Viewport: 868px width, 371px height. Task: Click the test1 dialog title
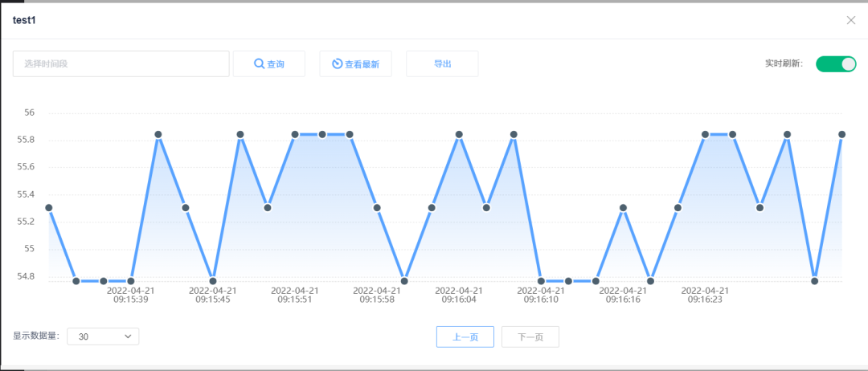coord(24,20)
